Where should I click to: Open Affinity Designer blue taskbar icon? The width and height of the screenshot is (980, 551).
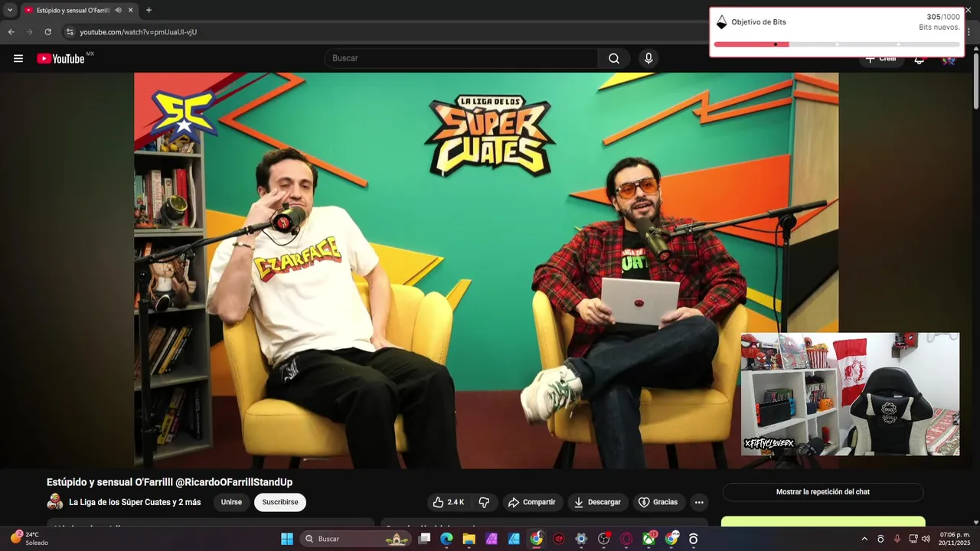coord(514,539)
